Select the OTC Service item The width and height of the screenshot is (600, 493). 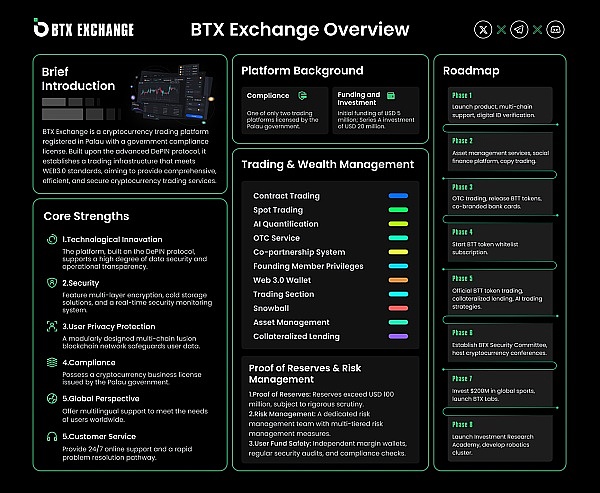(x=276, y=238)
